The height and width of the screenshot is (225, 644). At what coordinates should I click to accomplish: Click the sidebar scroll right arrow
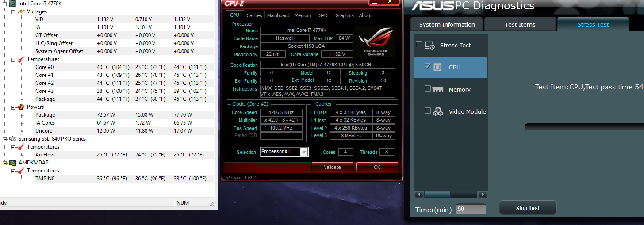point(483,194)
